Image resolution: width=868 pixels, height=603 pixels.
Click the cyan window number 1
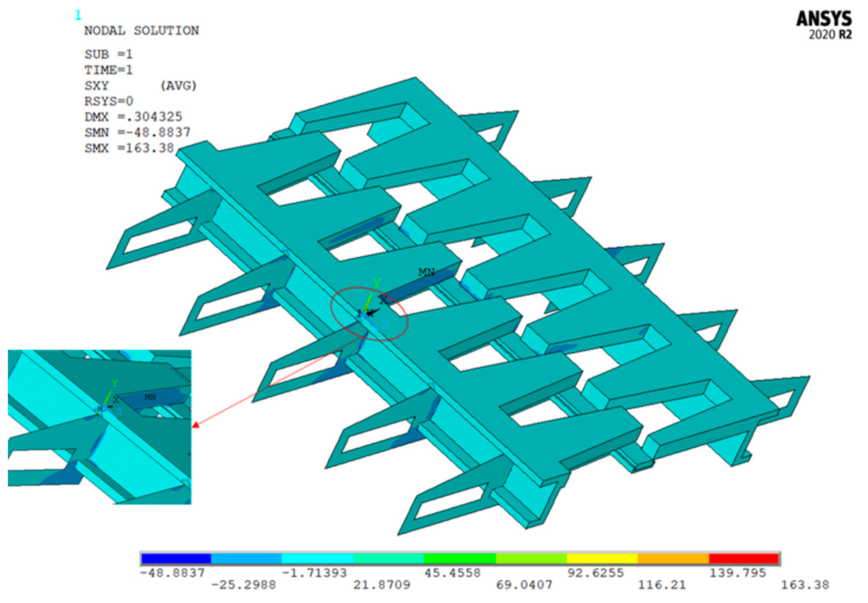coord(78,15)
